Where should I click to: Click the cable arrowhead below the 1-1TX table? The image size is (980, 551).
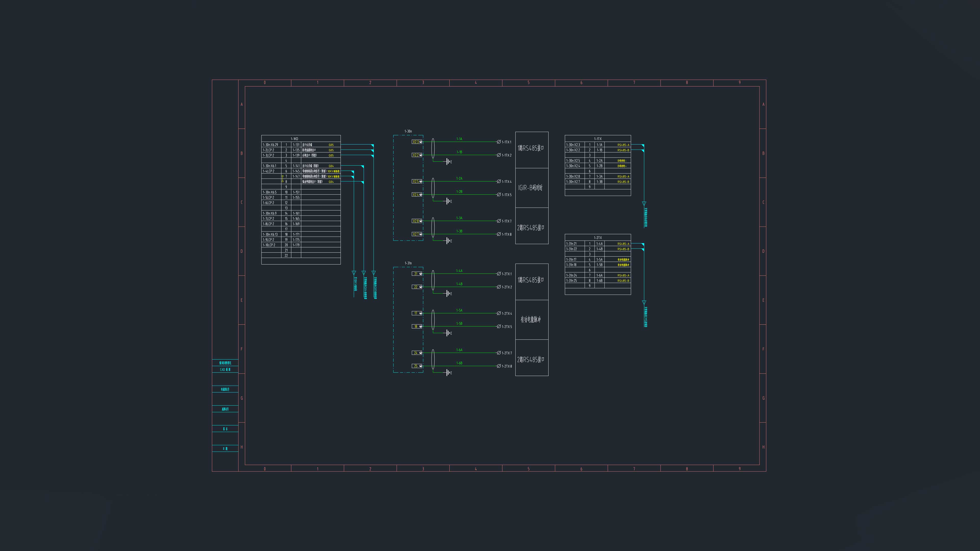(644, 204)
